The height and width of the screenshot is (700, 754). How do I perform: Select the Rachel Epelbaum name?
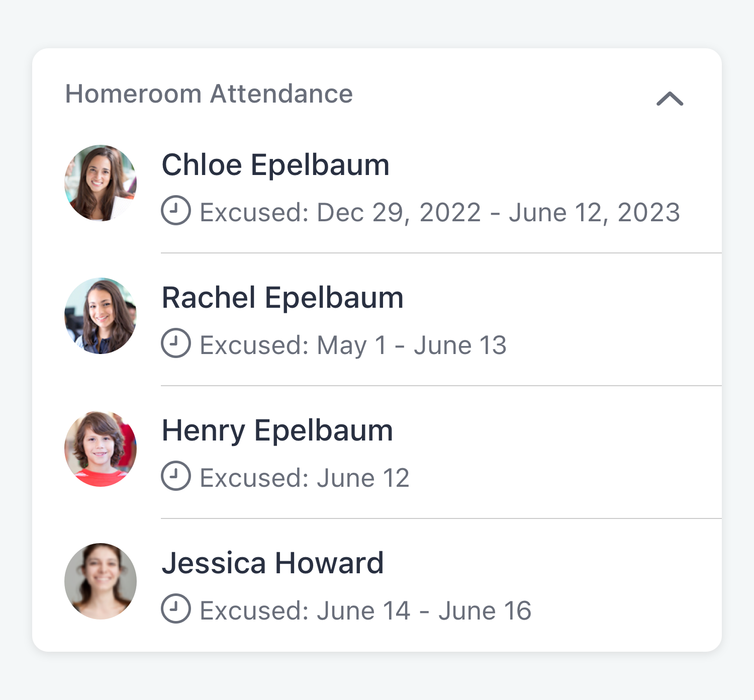pyautogui.click(x=282, y=298)
